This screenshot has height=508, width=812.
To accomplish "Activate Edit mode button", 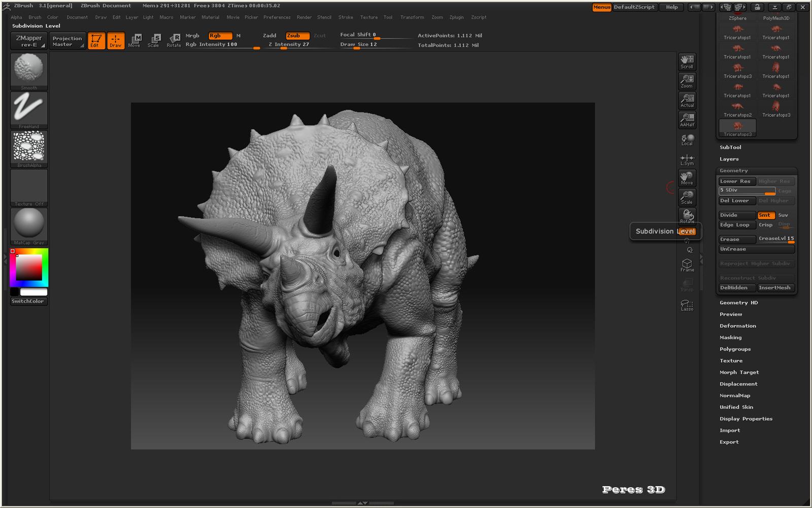I will (95, 41).
